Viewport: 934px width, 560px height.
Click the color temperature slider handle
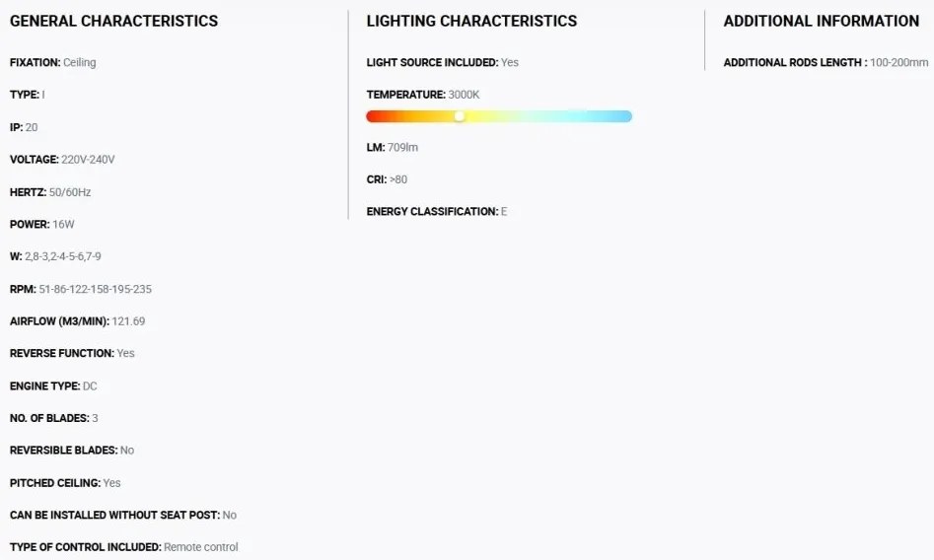coord(460,116)
